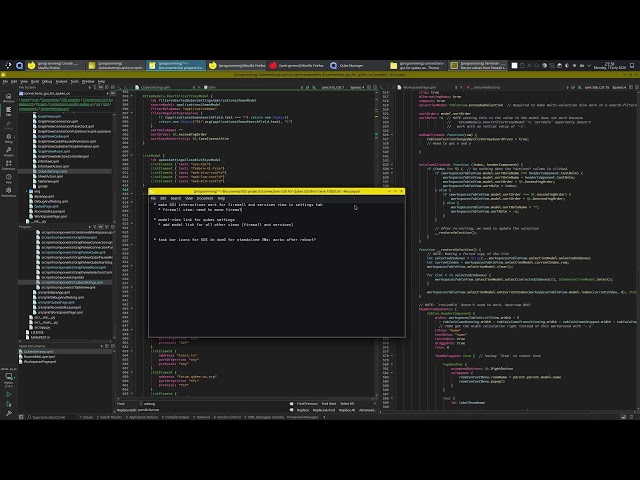This screenshot has height=480, width=640.
Task: Select QubesSettings.qml in file system tree
Action: 52,171
